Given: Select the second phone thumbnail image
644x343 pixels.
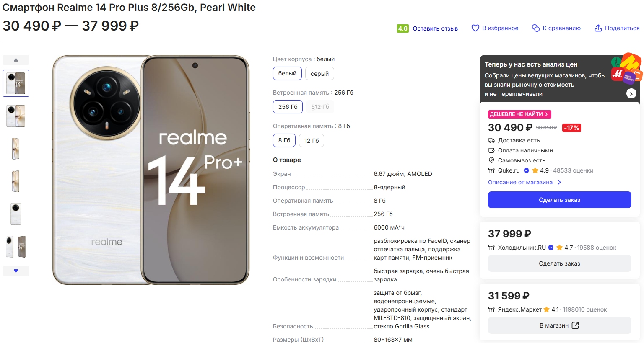Looking at the screenshot, I should 16,116.
